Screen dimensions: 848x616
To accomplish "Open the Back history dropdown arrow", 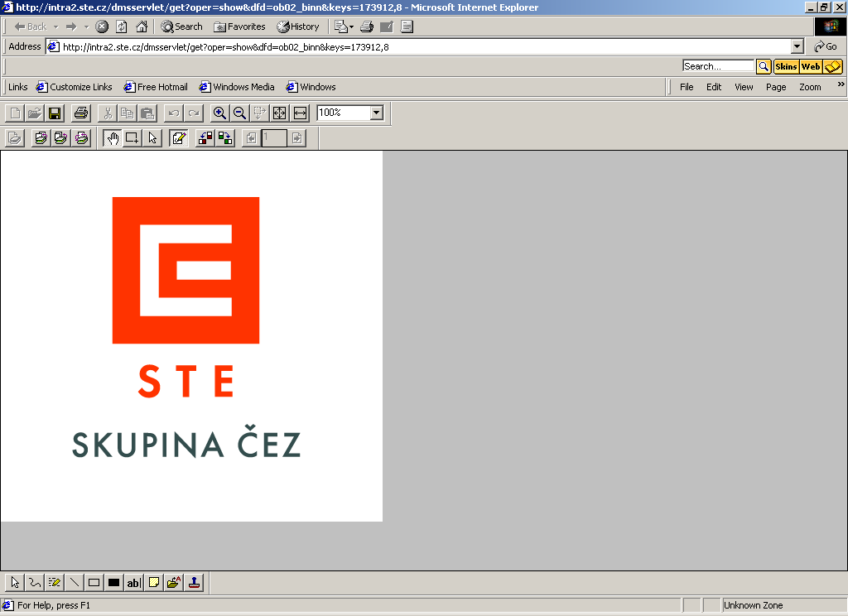I will tap(55, 26).
